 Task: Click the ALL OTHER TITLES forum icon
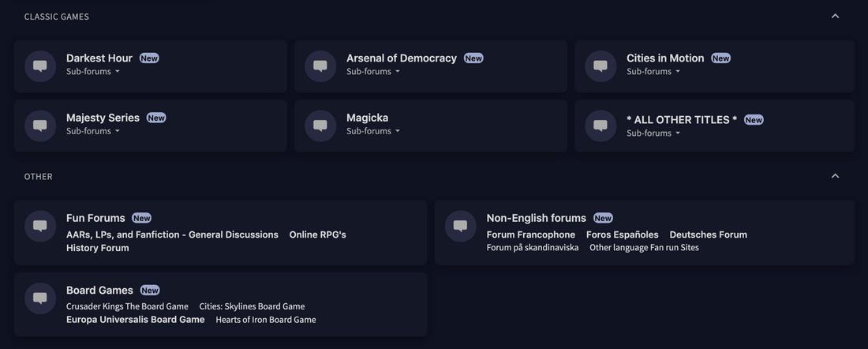click(x=600, y=126)
